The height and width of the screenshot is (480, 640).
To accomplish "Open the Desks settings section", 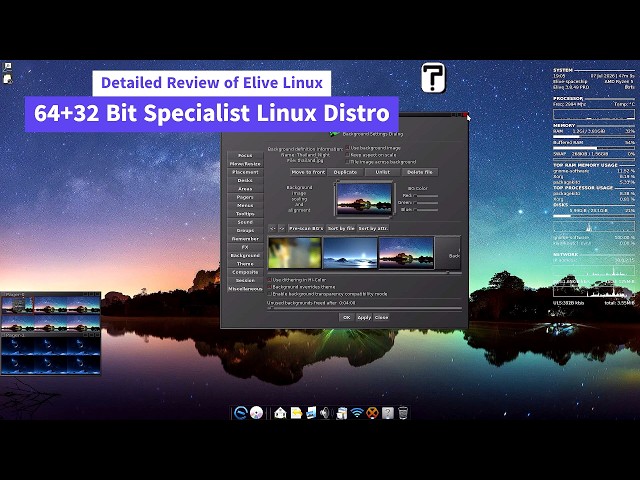I will [x=245, y=180].
